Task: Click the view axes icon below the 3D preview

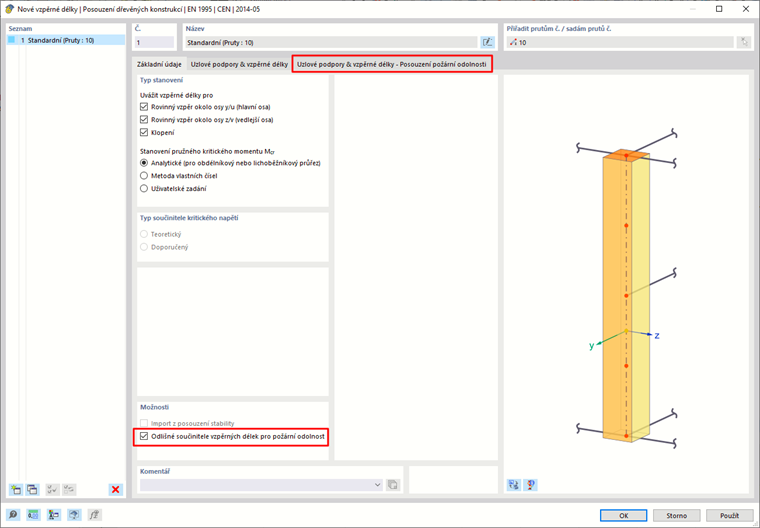Action: pos(514,484)
